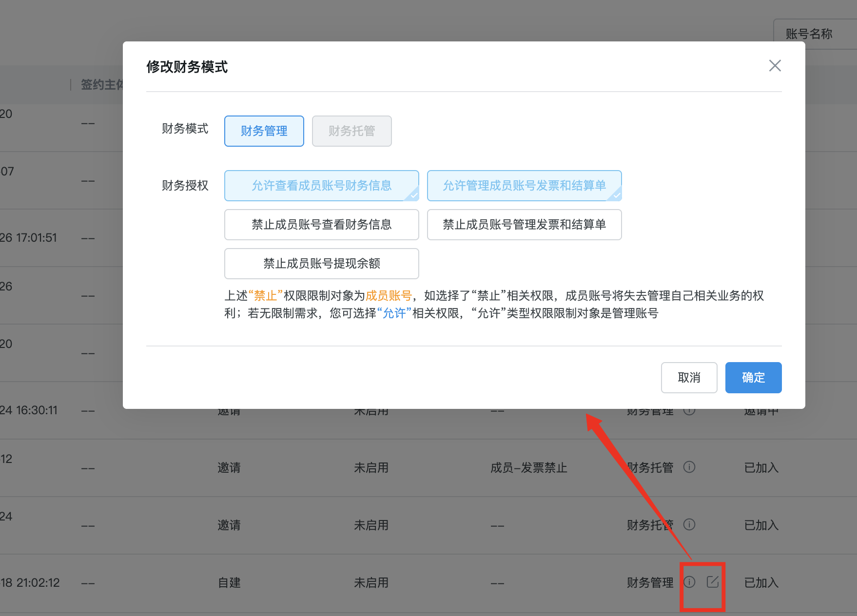Open the 账号名称 search selector
857x616 pixels.
click(x=809, y=34)
